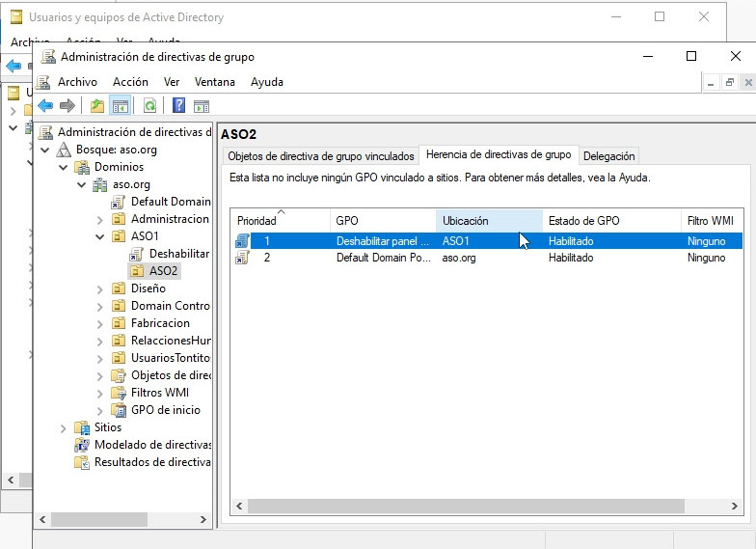Open the Acción menu
The image size is (756, 549).
click(130, 82)
